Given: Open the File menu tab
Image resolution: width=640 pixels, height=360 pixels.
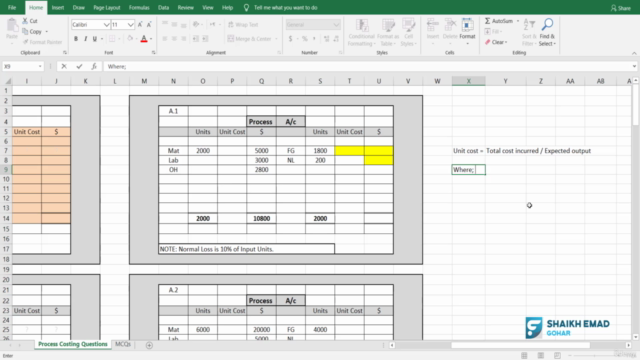Looking at the screenshot, I should (12, 7).
